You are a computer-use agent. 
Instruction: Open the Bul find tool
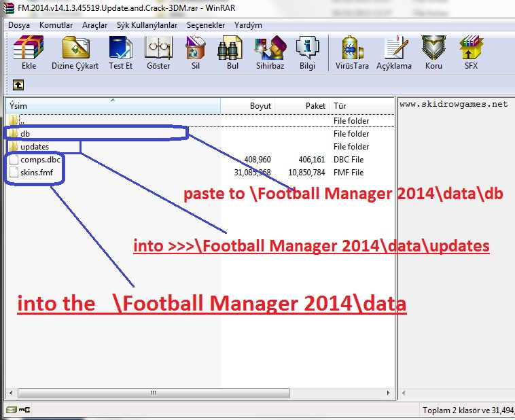[232, 53]
